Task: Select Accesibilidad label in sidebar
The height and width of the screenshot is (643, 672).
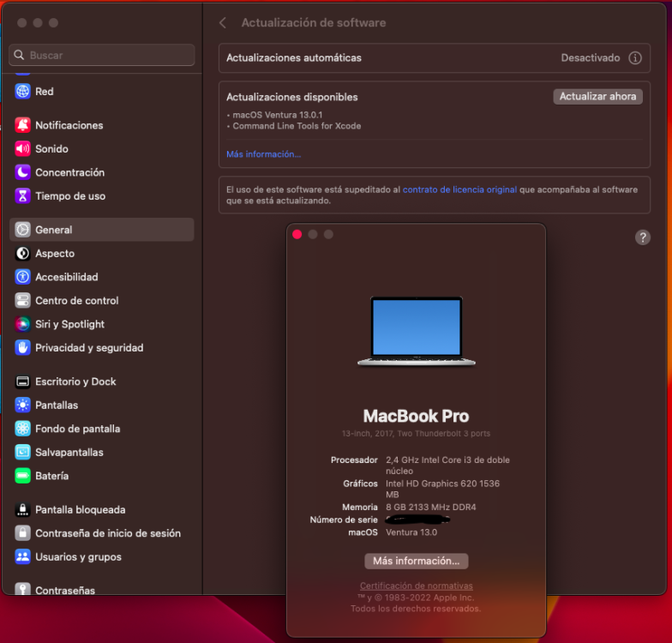Action: (x=67, y=278)
